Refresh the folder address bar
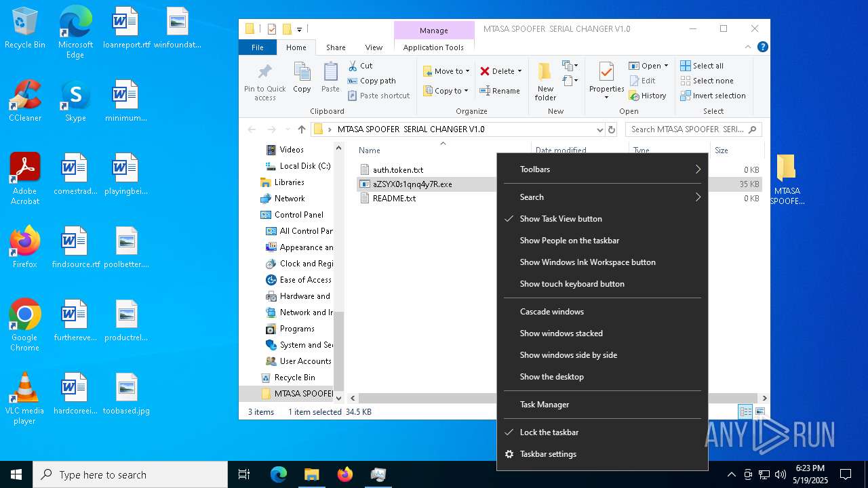Viewport: 868px width, 488px height. [x=612, y=129]
